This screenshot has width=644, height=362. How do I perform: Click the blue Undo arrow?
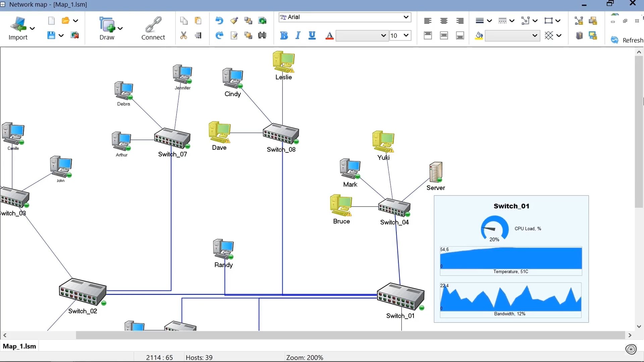pyautogui.click(x=219, y=21)
